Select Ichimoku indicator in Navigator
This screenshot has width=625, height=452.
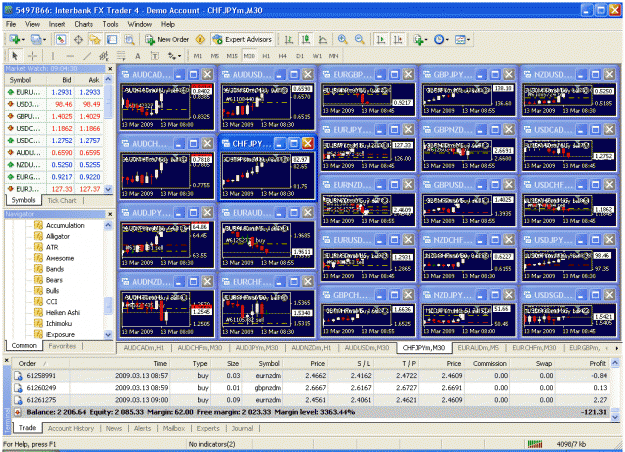click(59, 324)
